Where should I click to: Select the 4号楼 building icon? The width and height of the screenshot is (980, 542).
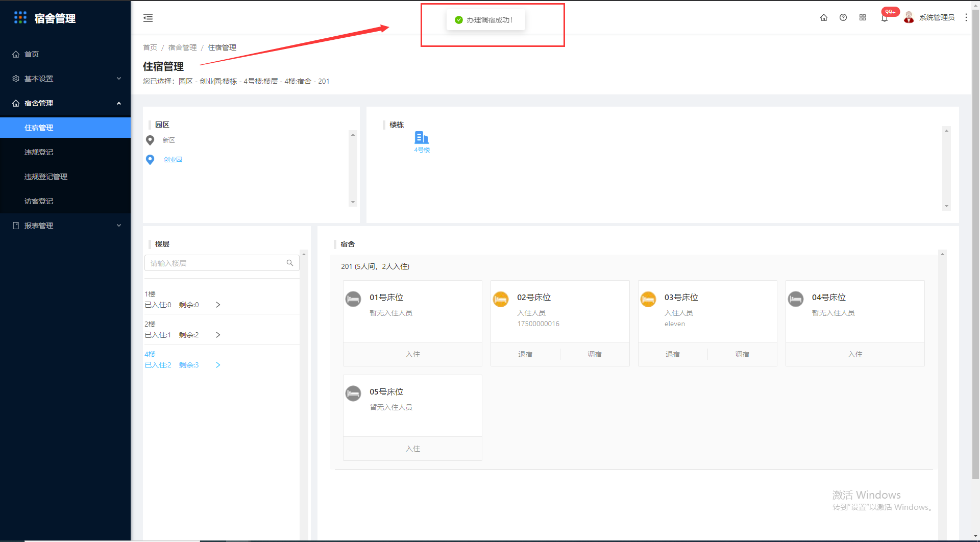(x=422, y=137)
